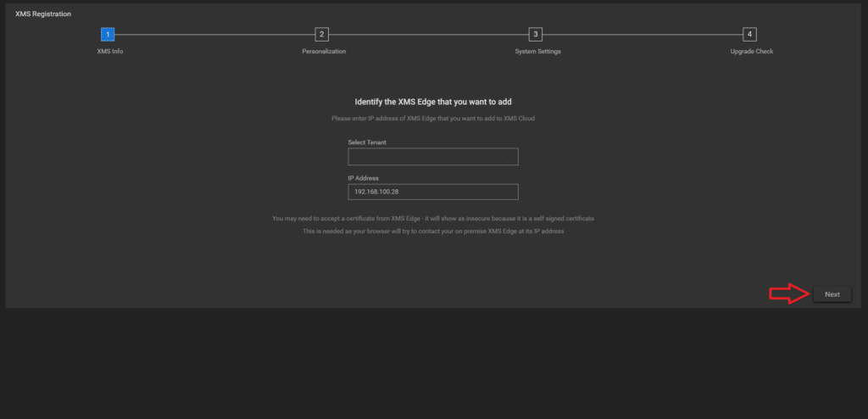The image size is (868, 419).
Task: Go to the System Settings step label
Action: pyautogui.click(x=537, y=52)
